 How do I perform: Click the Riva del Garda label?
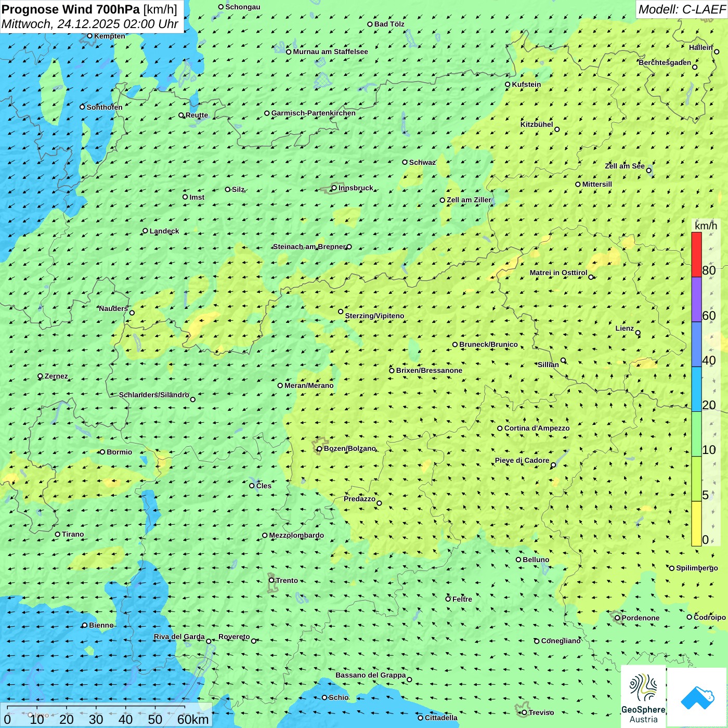pyautogui.click(x=179, y=636)
